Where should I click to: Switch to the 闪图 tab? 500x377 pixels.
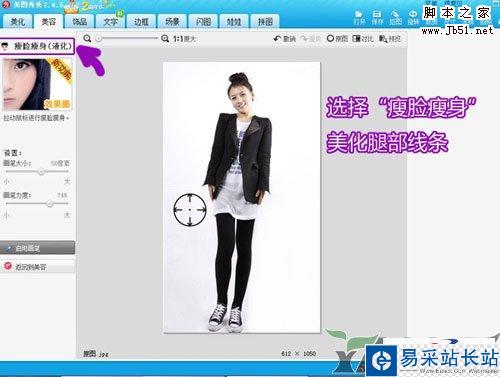pyautogui.click(x=203, y=21)
